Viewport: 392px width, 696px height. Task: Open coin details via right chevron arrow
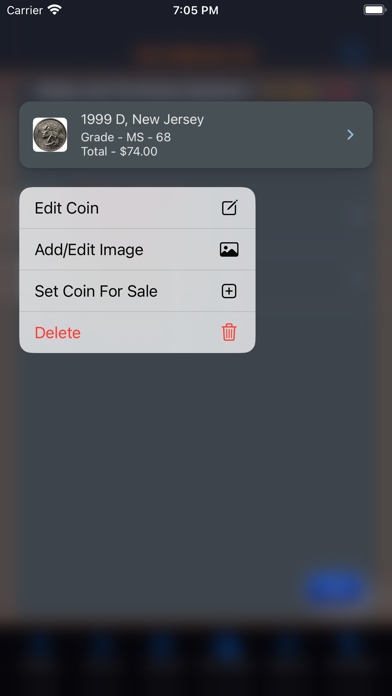pyautogui.click(x=350, y=134)
